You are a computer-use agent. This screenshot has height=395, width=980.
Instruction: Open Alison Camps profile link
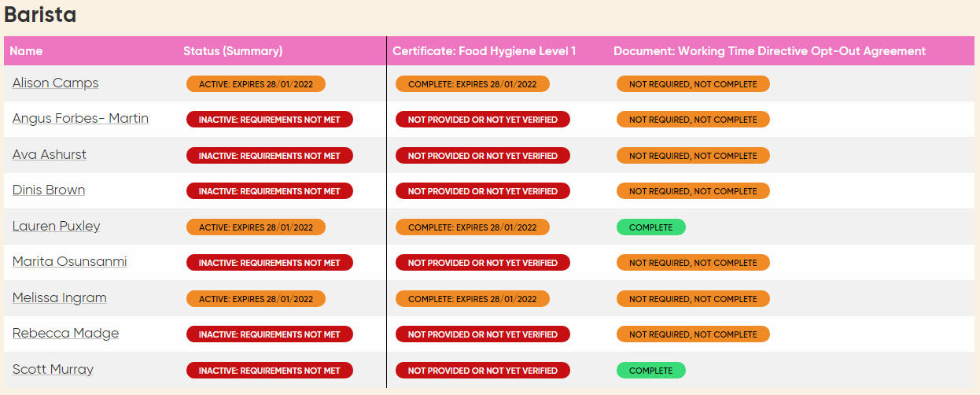tap(55, 83)
